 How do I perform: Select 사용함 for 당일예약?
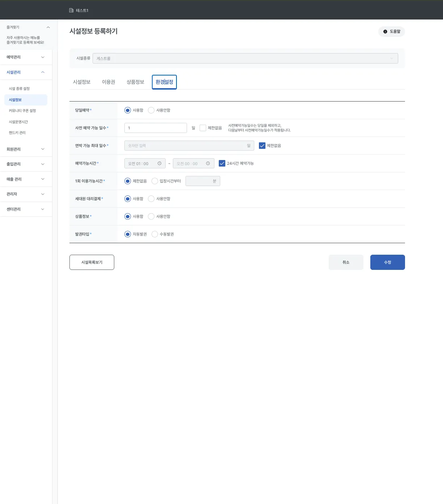coord(128,110)
